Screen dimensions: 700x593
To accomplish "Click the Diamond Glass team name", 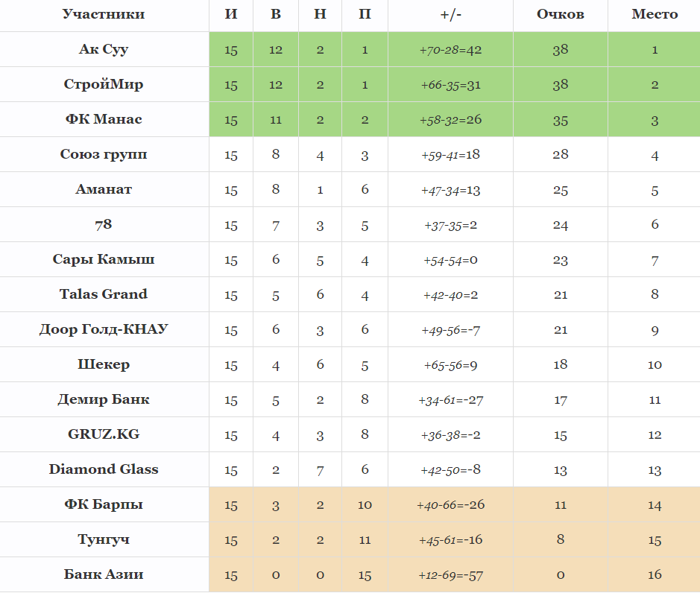I will [104, 469].
